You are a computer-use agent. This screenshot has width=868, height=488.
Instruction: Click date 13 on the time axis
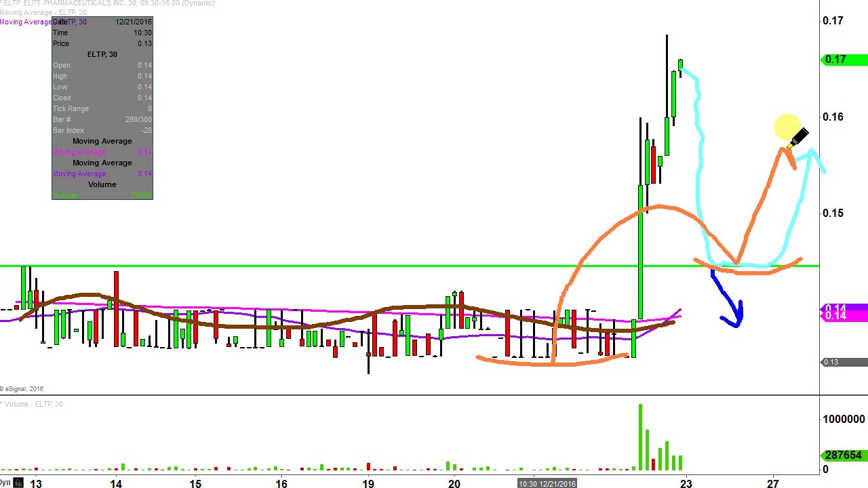35,483
